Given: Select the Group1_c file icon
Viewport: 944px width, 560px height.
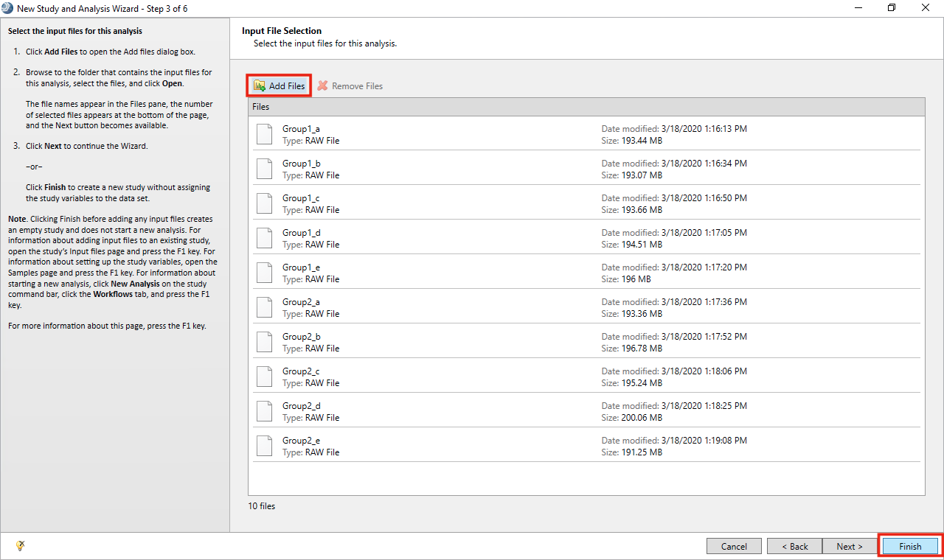Looking at the screenshot, I should tap(264, 203).
